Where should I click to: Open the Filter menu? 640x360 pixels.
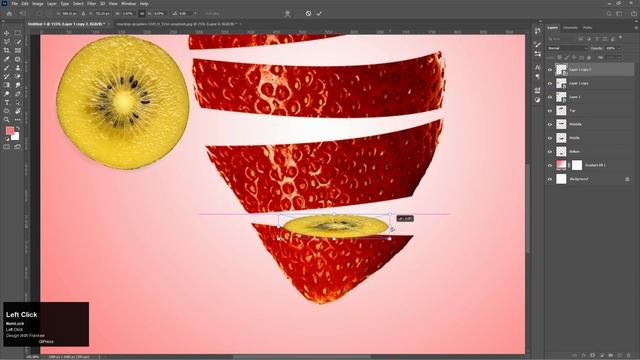92,4
